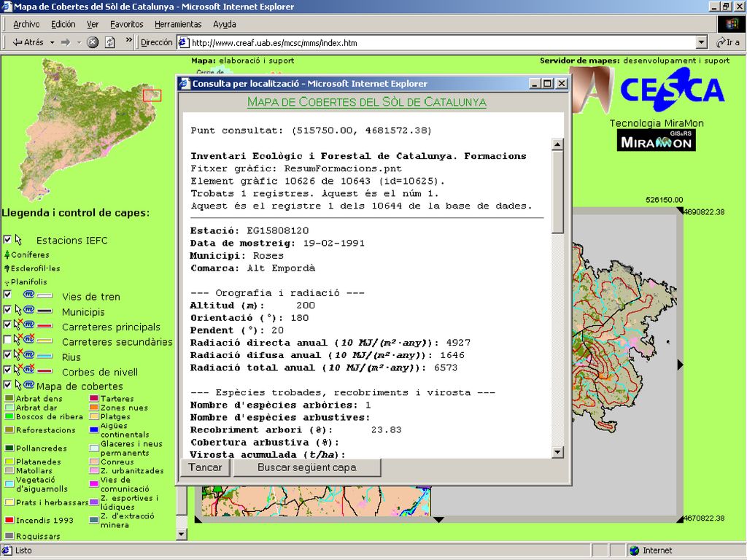Open Mapa de Cobertes del Sòl link

367,102
